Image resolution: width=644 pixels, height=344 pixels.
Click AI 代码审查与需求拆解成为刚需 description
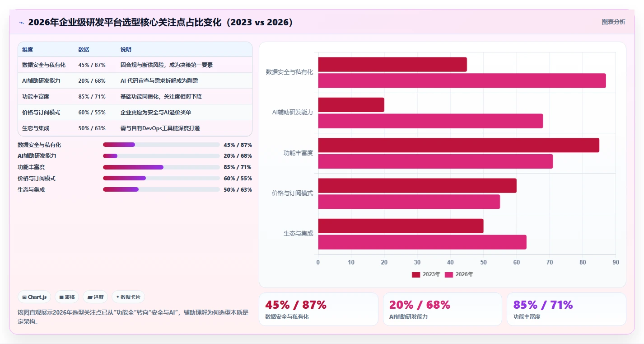[159, 81]
